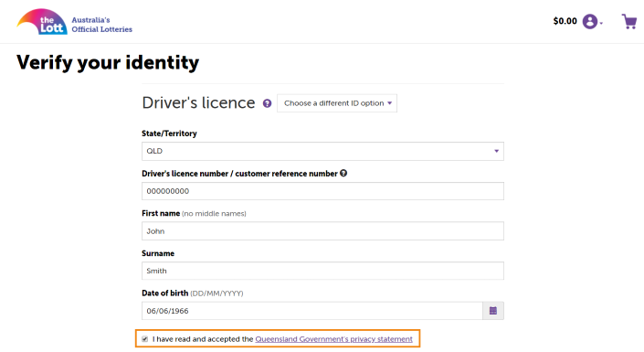Click the Date of birth label
This screenshot has height=352, width=644.
coord(164,293)
